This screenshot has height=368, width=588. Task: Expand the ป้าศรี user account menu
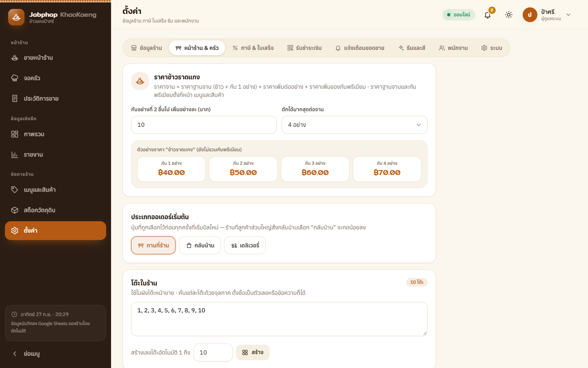[x=547, y=15]
